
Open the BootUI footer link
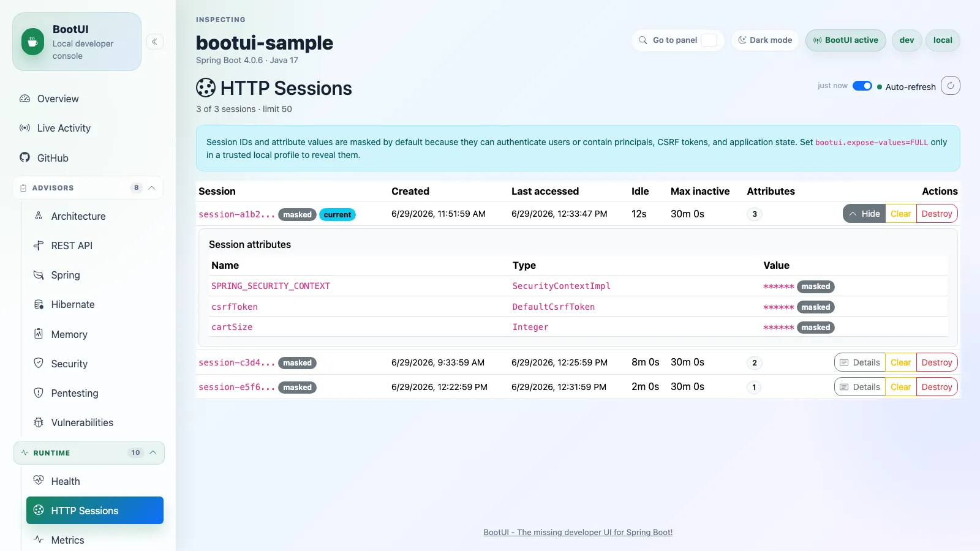578,532
